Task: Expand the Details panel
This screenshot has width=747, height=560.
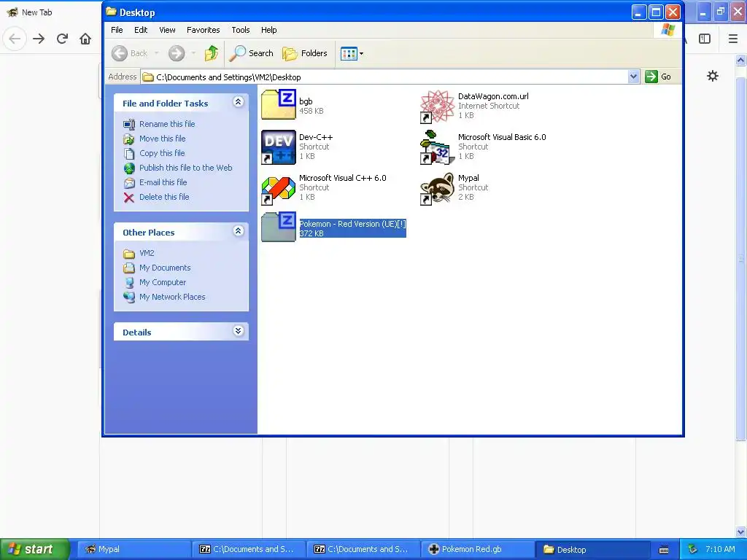Action: coord(239,331)
